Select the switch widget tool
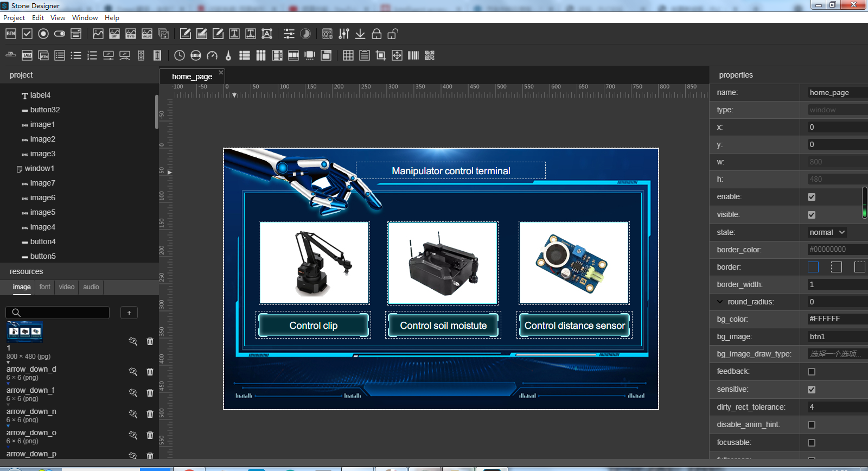 tap(60, 34)
